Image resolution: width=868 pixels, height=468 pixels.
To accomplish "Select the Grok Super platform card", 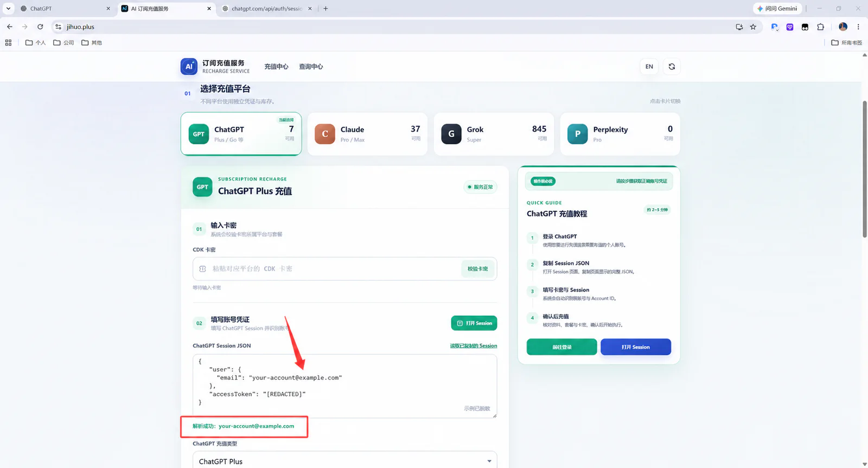I will click(494, 134).
